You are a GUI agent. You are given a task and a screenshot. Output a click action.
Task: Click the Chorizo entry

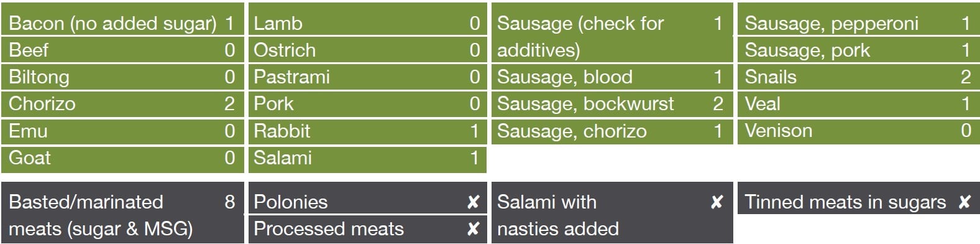tap(122, 103)
